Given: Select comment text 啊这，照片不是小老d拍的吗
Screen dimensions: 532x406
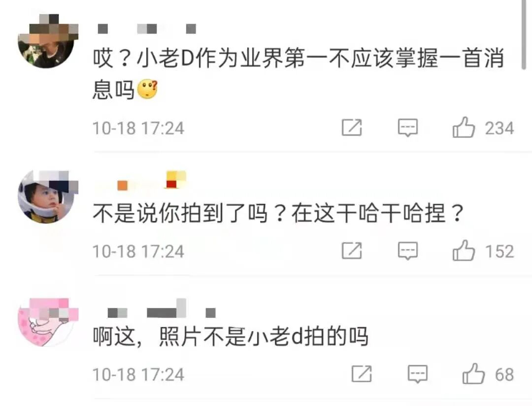Looking at the screenshot, I should pos(231,337).
